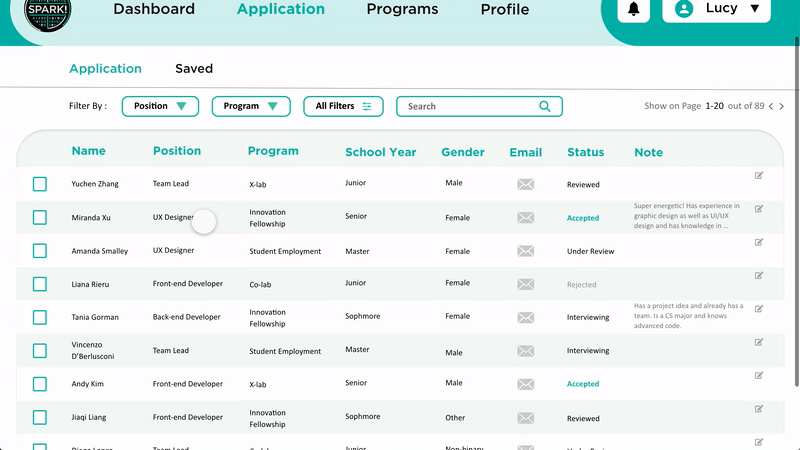Viewport: 800px width, 450px height.
Task: Email Vincenzo D'Berlusconi via envelope icon
Action: pos(526,351)
